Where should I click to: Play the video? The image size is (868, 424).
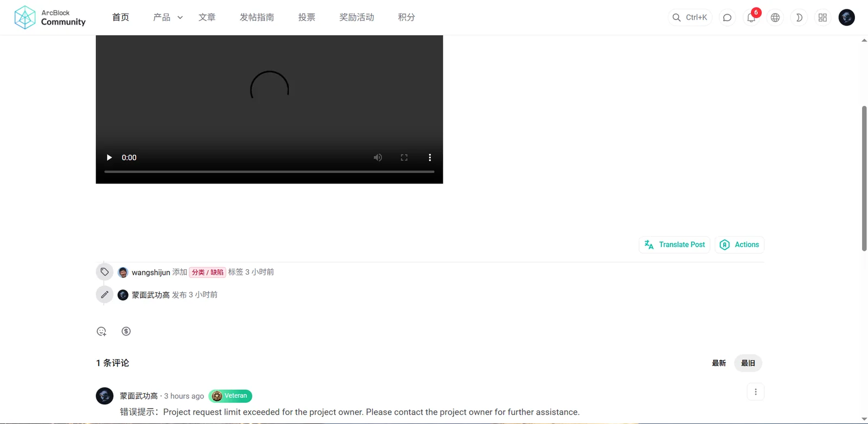tap(109, 157)
